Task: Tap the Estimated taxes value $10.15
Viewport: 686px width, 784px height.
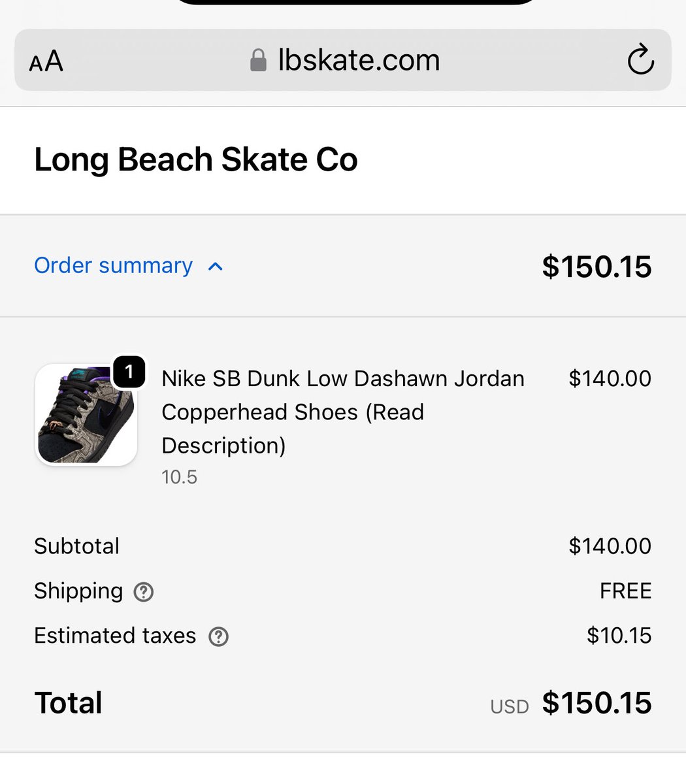Action: pyautogui.click(x=619, y=635)
